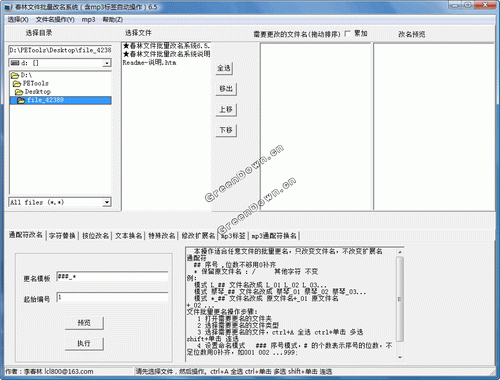Screen dimensions: 500x380
Task: Switch to the 字符替换 tab
Action: click(62, 236)
